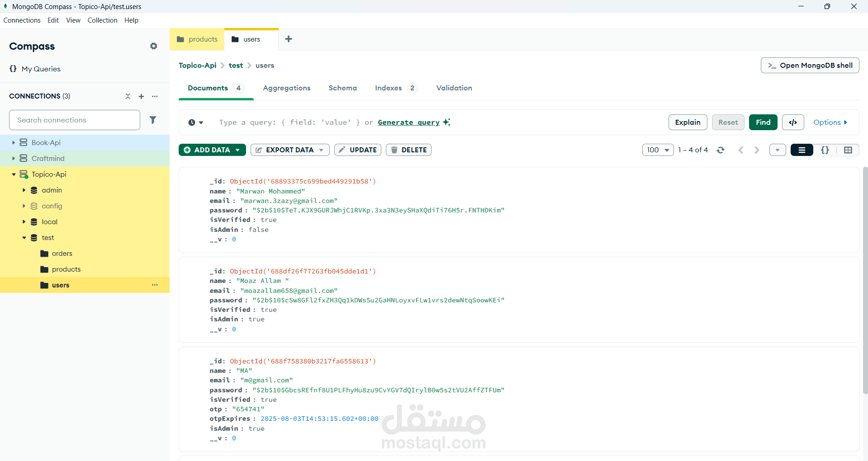Screen dimensions: 868x461
Task: Collapse all connections icon
Action: [x=128, y=96]
